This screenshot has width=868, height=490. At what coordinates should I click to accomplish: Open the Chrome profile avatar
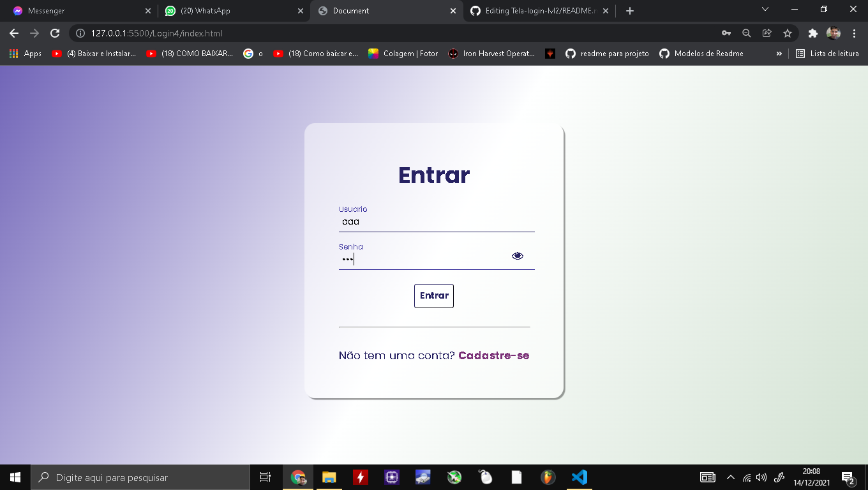(x=834, y=33)
